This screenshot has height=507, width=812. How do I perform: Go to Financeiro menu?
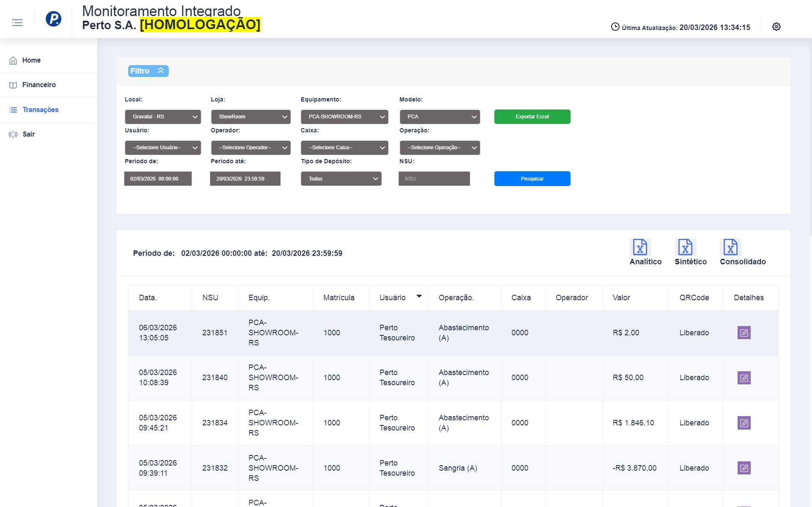pyautogui.click(x=39, y=85)
